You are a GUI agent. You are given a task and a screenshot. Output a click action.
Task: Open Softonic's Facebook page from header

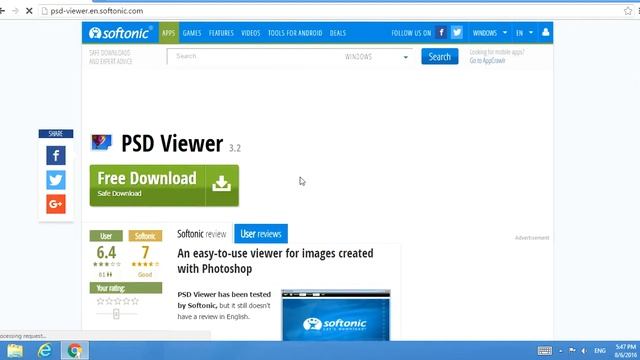pos(441,33)
